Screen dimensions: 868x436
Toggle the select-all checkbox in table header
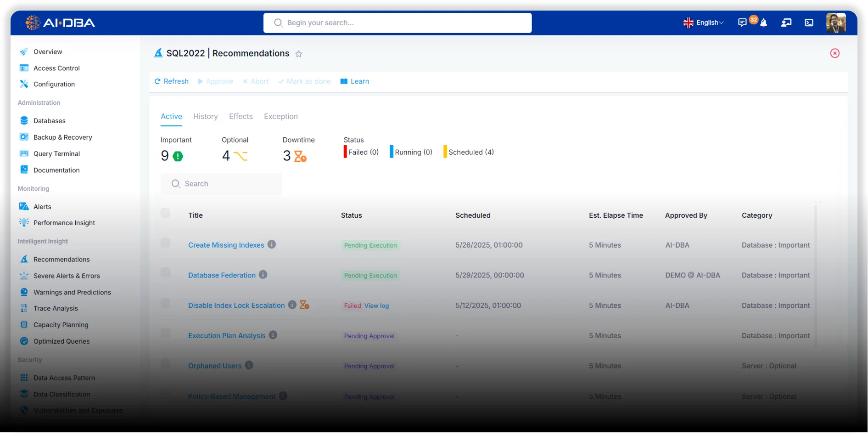[165, 213]
